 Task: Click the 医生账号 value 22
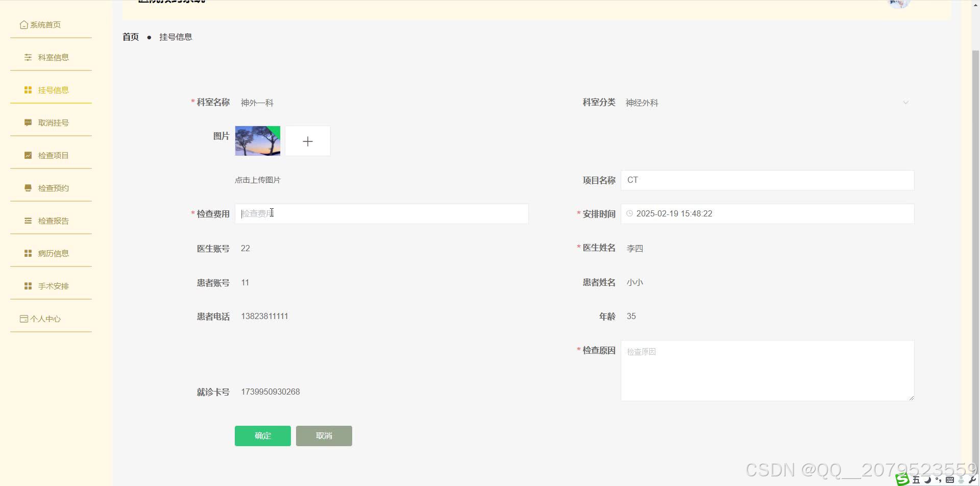coord(246,248)
